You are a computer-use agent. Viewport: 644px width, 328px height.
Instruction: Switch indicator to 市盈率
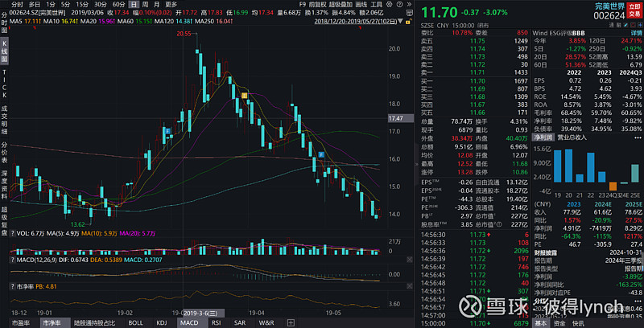pos(21,322)
